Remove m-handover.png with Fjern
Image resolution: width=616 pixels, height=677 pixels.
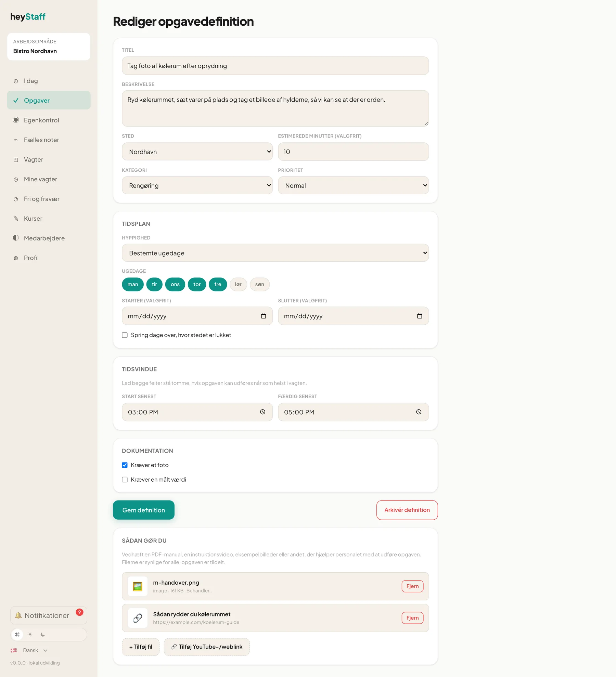pos(412,586)
